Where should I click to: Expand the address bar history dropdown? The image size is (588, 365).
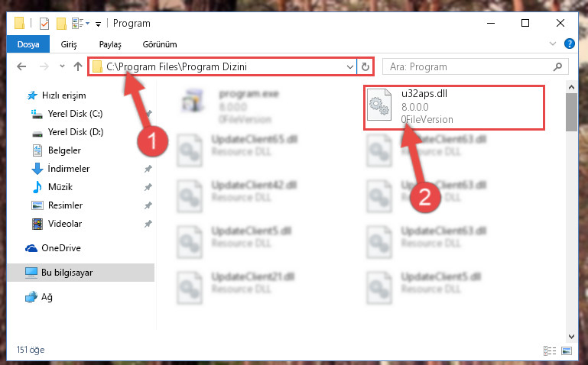[350, 67]
